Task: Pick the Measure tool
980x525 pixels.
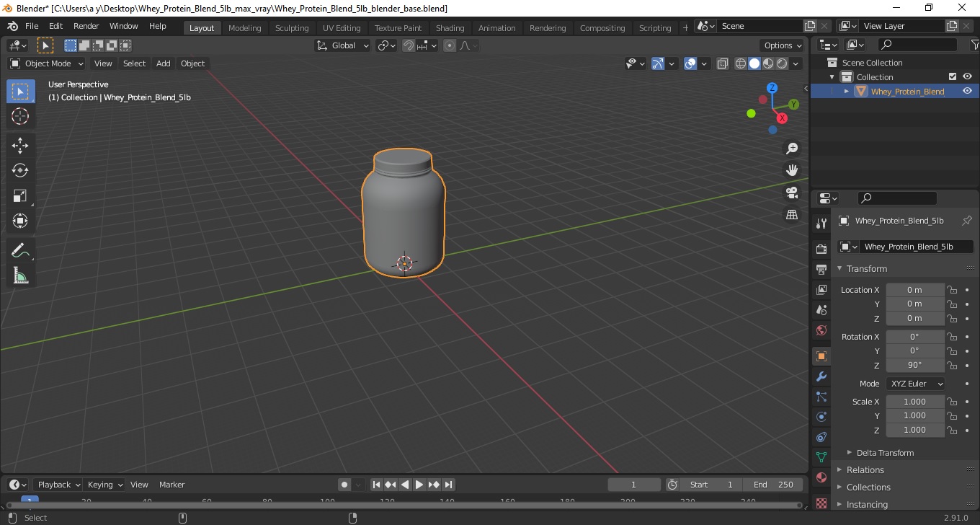Action: (x=20, y=275)
